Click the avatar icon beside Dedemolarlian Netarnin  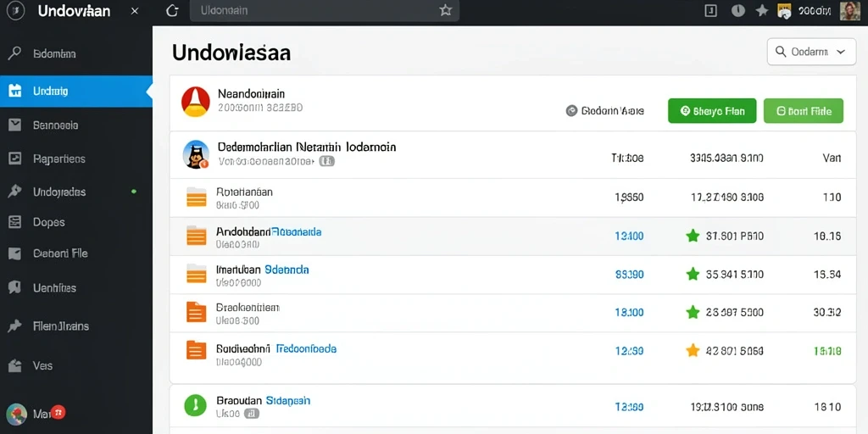pos(196,154)
